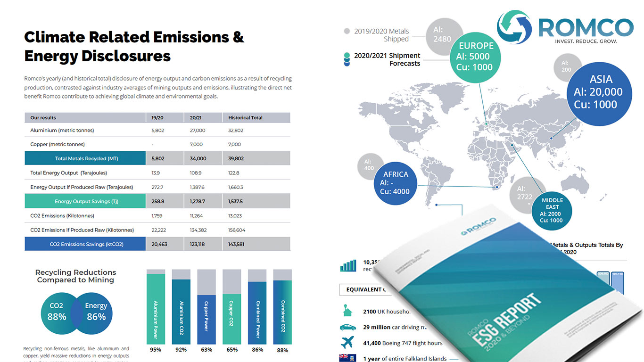Screen dimensions: 644x362
Task: Click the 2019/2020 Metals Shipped legend label
Action: pos(381,35)
